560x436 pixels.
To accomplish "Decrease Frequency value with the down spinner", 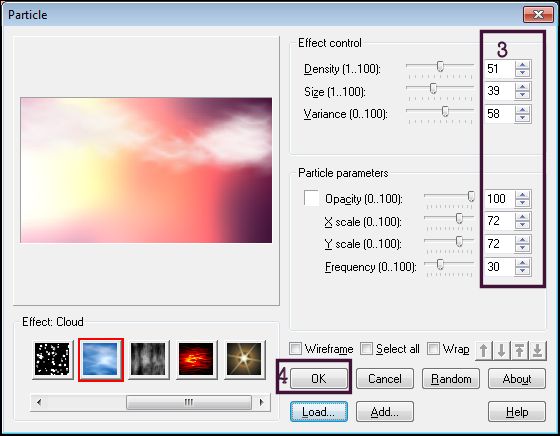I will pos(522,271).
